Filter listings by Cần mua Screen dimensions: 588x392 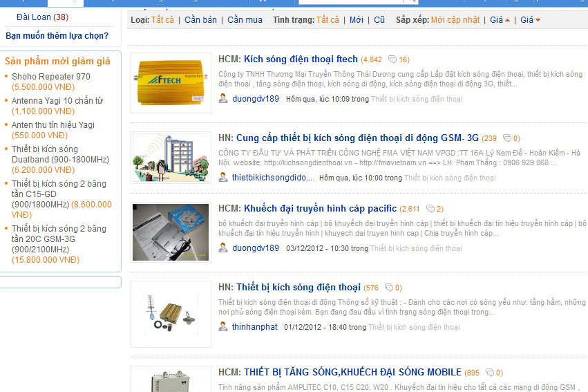(245, 20)
